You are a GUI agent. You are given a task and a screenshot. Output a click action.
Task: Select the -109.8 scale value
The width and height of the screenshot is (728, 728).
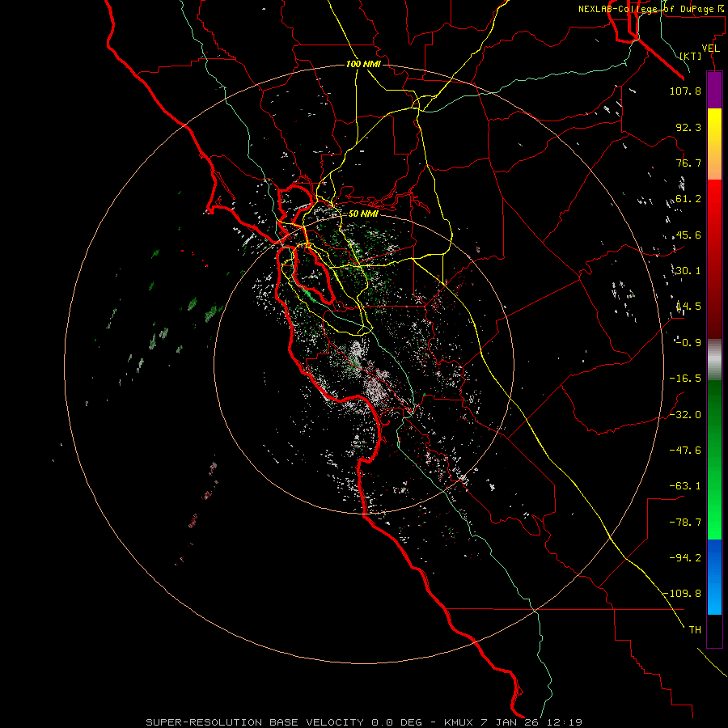[682, 594]
